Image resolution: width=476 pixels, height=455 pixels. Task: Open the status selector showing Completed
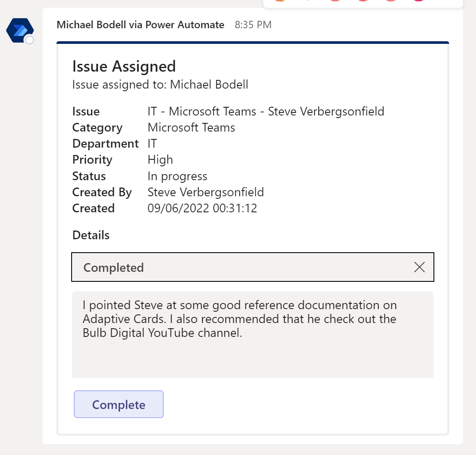[253, 267]
